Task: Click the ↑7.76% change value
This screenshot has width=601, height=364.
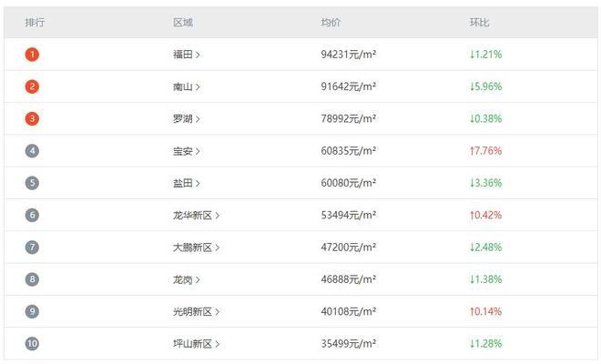Action: pos(485,151)
